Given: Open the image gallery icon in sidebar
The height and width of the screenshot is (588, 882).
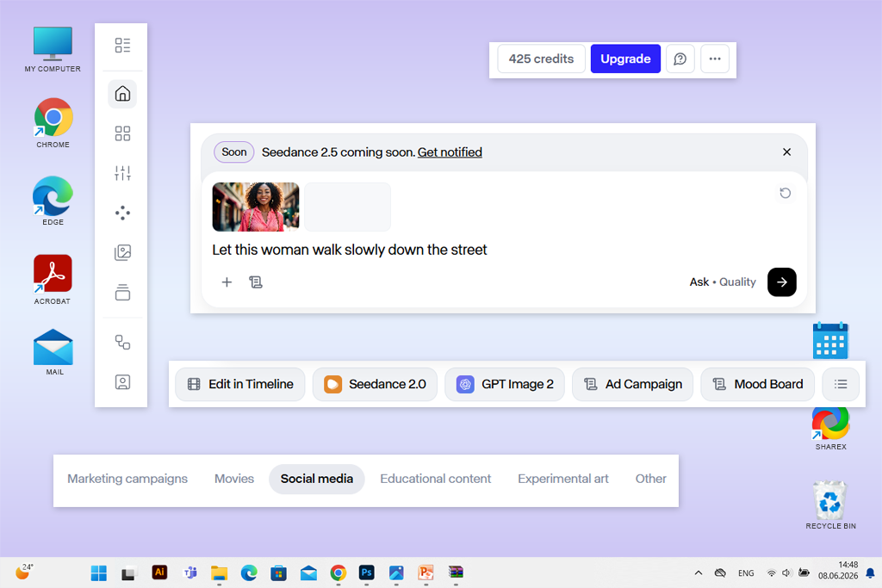Looking at the screenshot, I should pos(122,252).
